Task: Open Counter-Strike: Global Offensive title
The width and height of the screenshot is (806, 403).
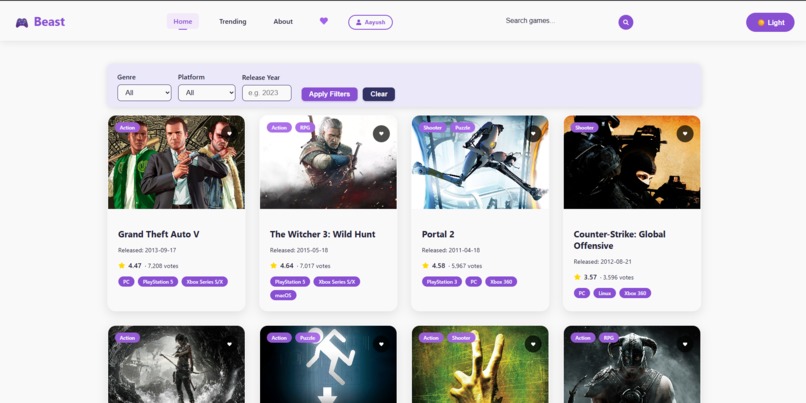Action: coord(619,240)
